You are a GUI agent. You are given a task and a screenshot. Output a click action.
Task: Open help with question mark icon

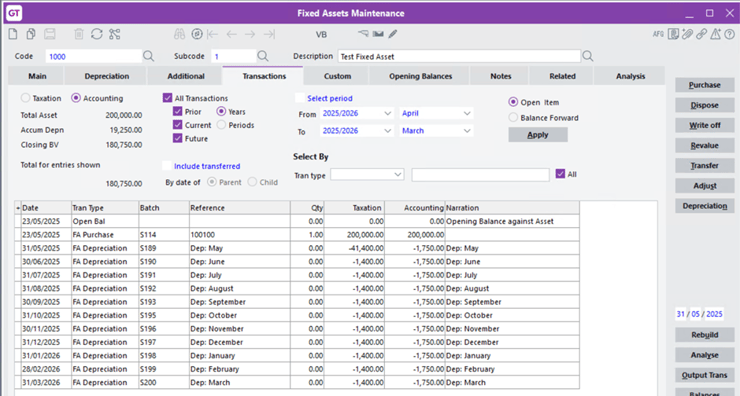(x=730, y=34)
